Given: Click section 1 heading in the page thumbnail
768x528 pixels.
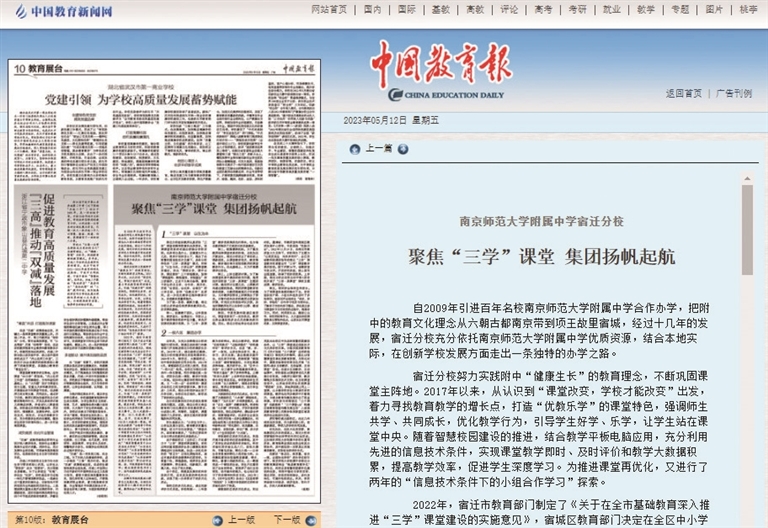Looking at the screenshot, I should (x=186, y=234).
